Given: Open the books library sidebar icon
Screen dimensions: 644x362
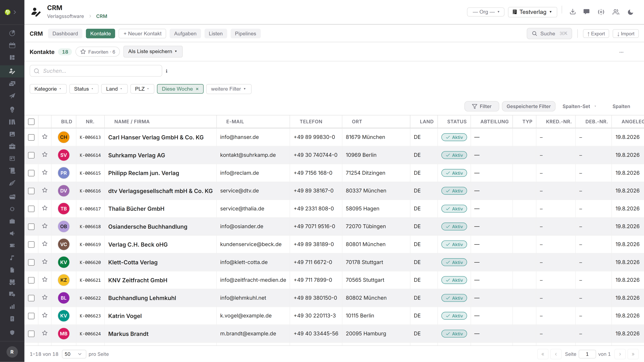Looking at the screenshot, I should coord(12,122).
